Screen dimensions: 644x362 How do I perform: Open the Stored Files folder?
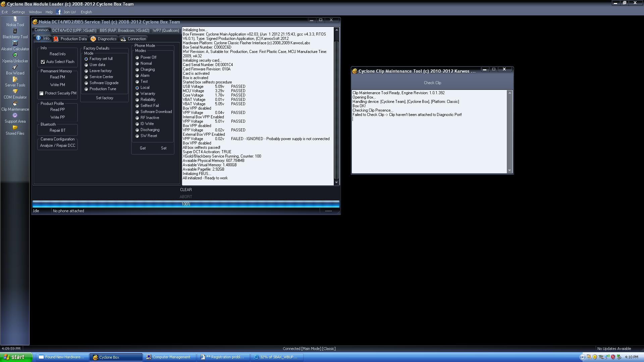coord(15,131)
